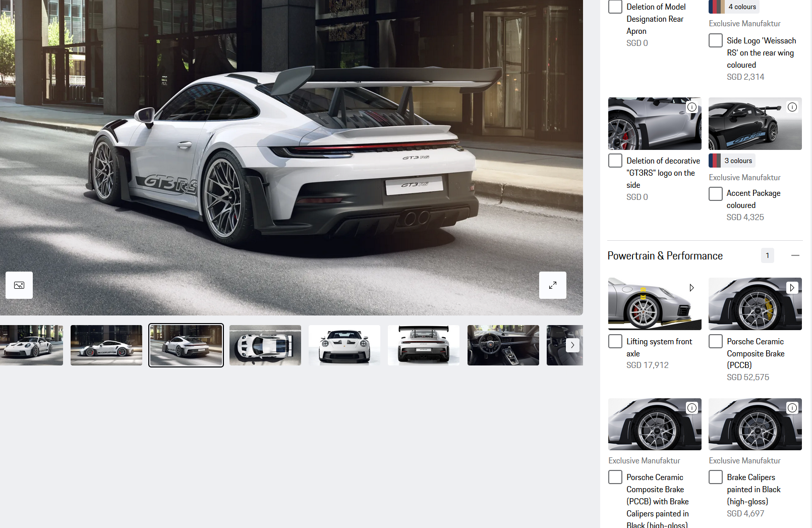Screen dimensions: 812x528
Task: Open info for PCCB with Black calipers option
Action: tap(692, 408)
